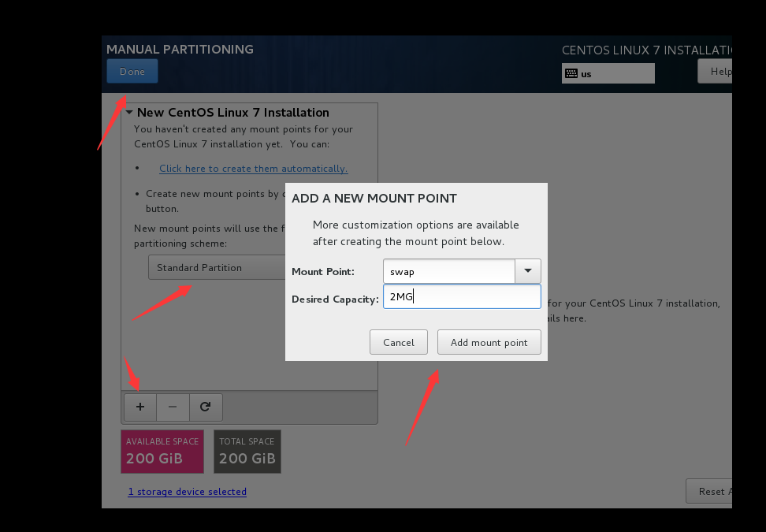Viewport: 766px width, 532px height.
Task: Focus the Mount Point text field containing swap
Action: click(x=449, y=271)
